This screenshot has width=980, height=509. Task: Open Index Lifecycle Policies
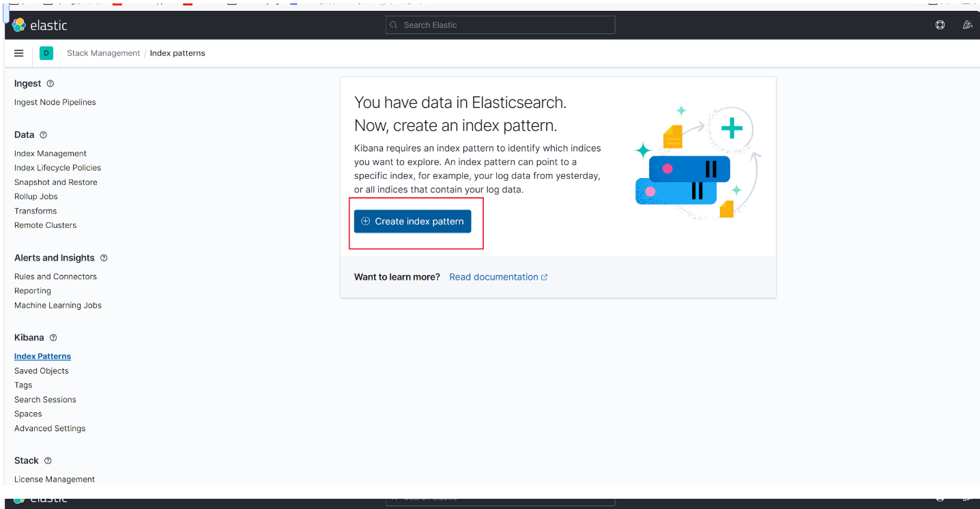pos(57,168)
